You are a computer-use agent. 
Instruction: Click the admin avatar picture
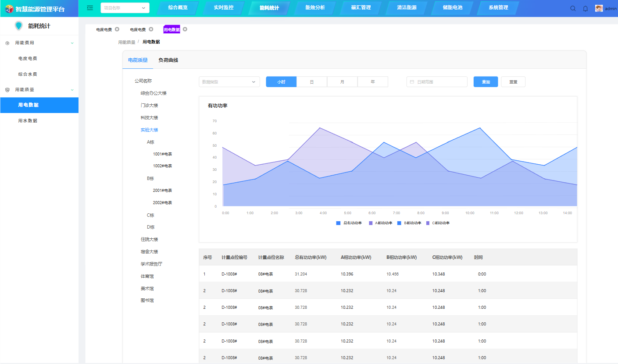(599, 8)
